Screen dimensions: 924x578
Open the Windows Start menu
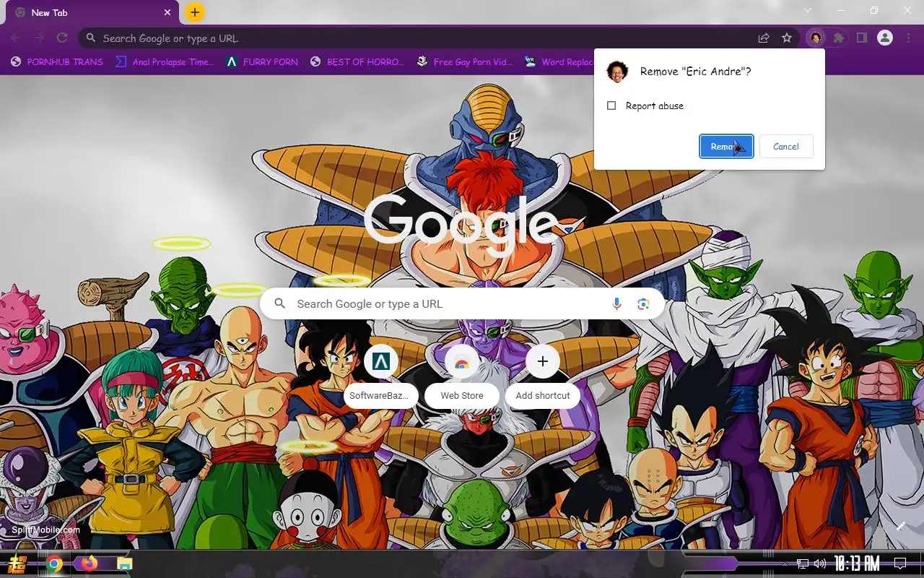(x=17, y=564)
